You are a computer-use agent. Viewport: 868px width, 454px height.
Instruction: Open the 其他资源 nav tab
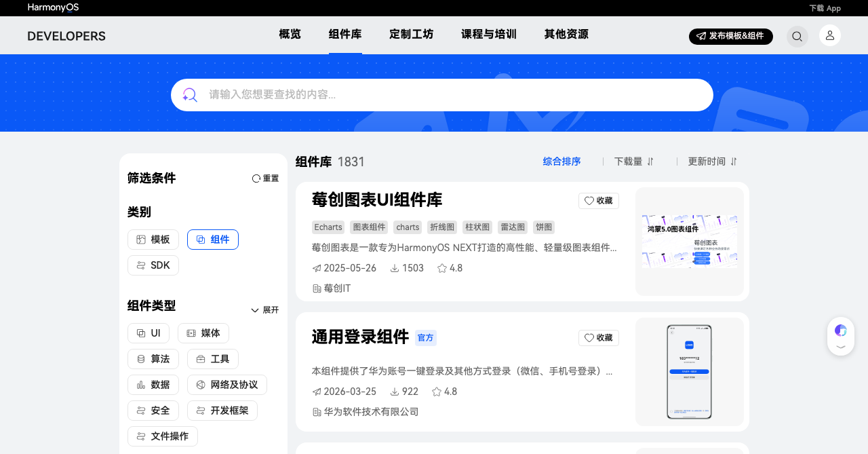tap(566, 35)
